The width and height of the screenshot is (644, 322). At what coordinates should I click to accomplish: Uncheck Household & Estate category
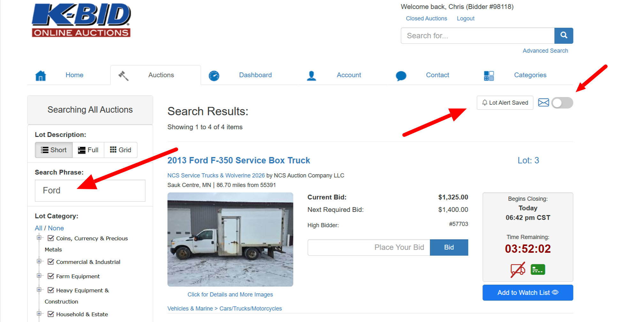[x=50, y=314]
